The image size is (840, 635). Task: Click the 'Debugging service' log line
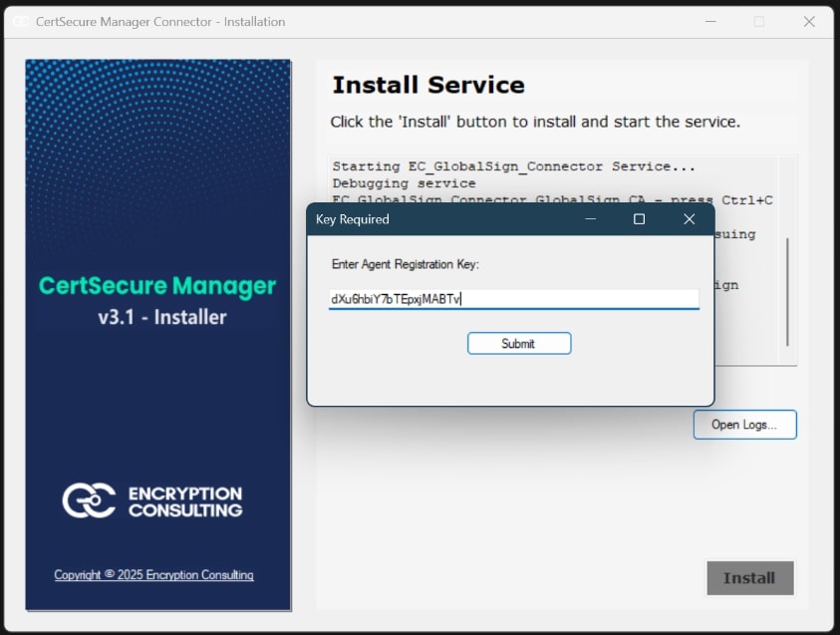coord(404,183)
